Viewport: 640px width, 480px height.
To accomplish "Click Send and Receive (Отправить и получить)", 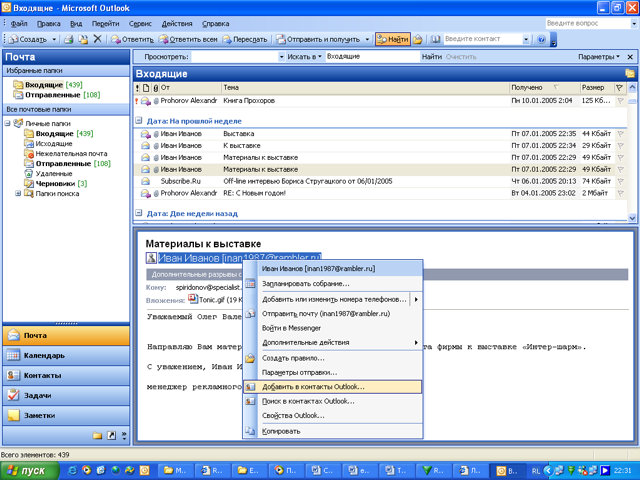I will point(318,39).
